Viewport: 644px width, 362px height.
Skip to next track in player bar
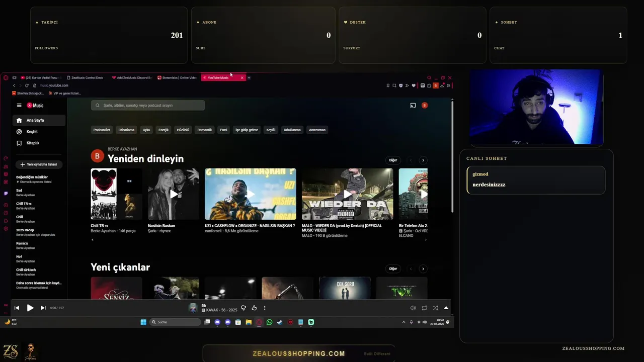(x=43, y=308)
